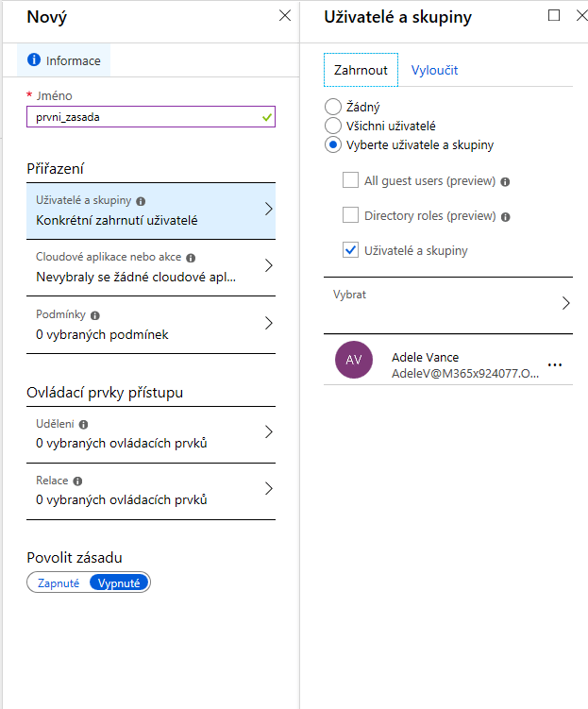The width and height of the screenshot is (588, 709).
Task: Open the ellipsis menu for Adele Vance
Action: (x=555, y=365)
